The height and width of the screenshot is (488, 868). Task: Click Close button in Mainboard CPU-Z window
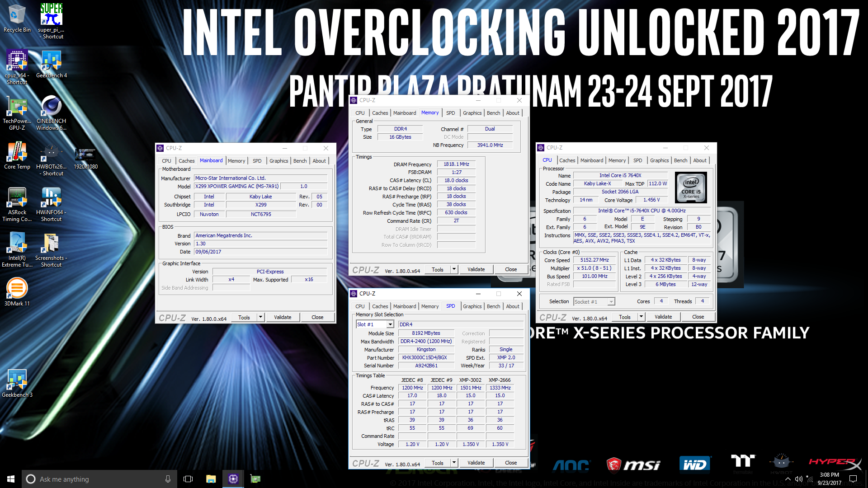coord(317,317)
